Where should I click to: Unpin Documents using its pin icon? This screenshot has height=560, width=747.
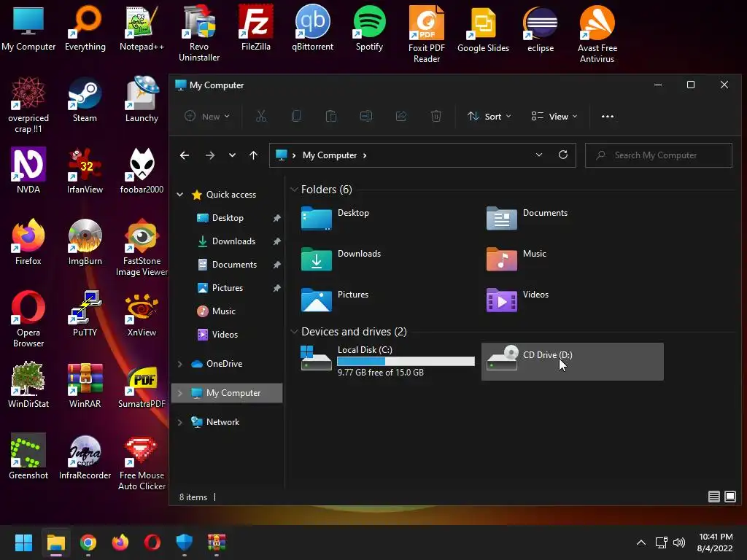[276, 265]
